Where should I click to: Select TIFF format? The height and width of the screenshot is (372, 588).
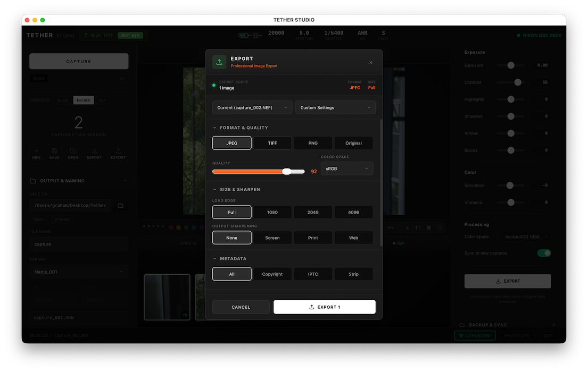pos(272,143)
